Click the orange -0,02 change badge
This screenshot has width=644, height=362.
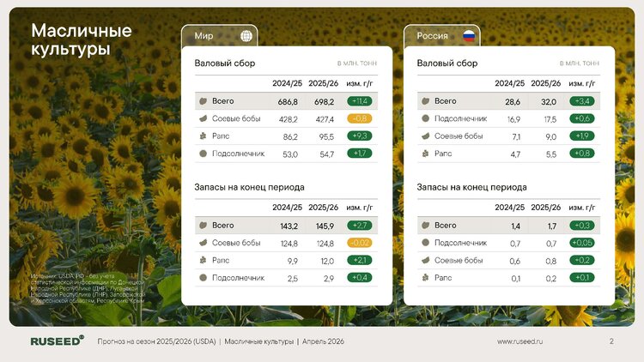pos(359,243)
